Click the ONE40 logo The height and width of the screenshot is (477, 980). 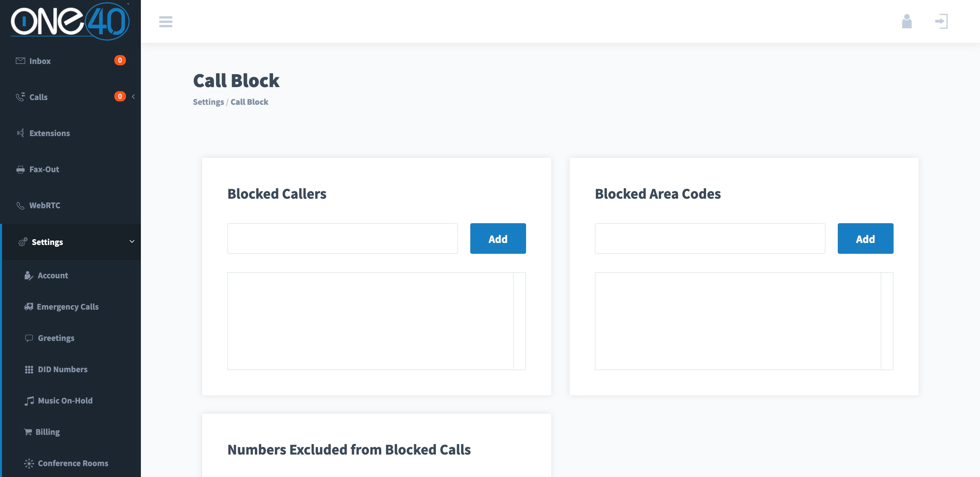(x=70, y=21)
